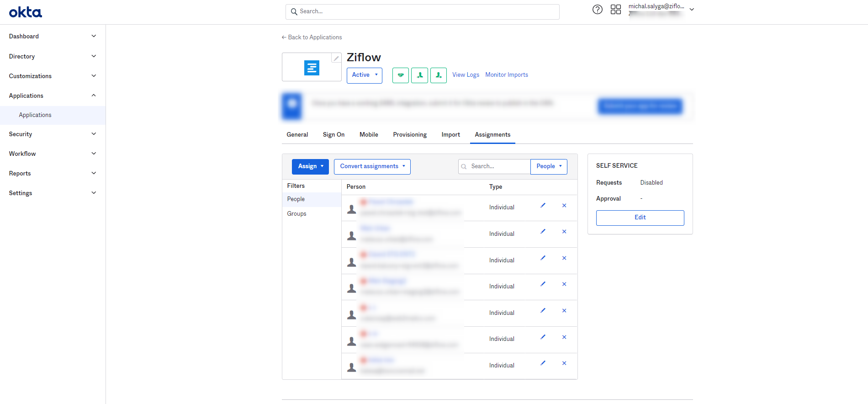Screen dimensions: 868x404
Task: Switch to the Sign On tab
Action: (333, 135)
